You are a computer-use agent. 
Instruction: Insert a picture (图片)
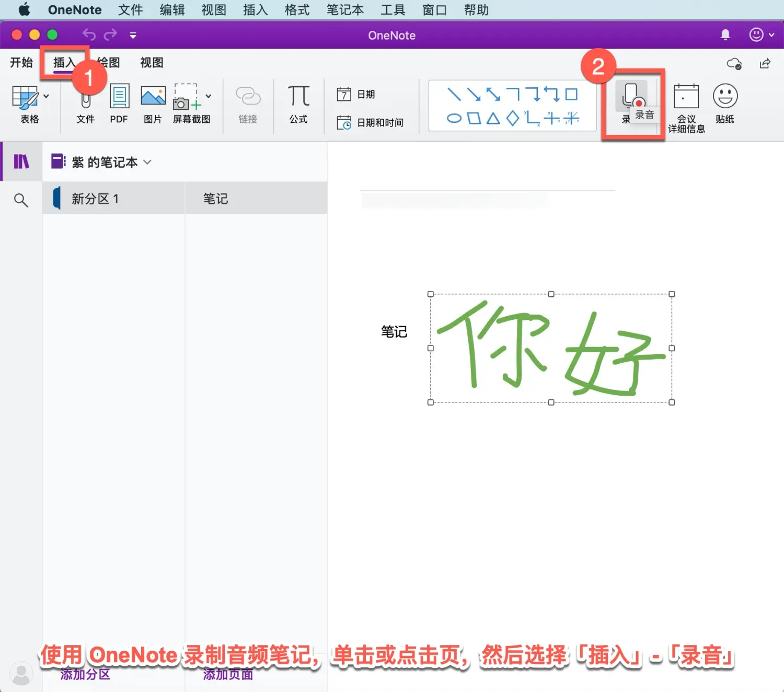[152, 102]
